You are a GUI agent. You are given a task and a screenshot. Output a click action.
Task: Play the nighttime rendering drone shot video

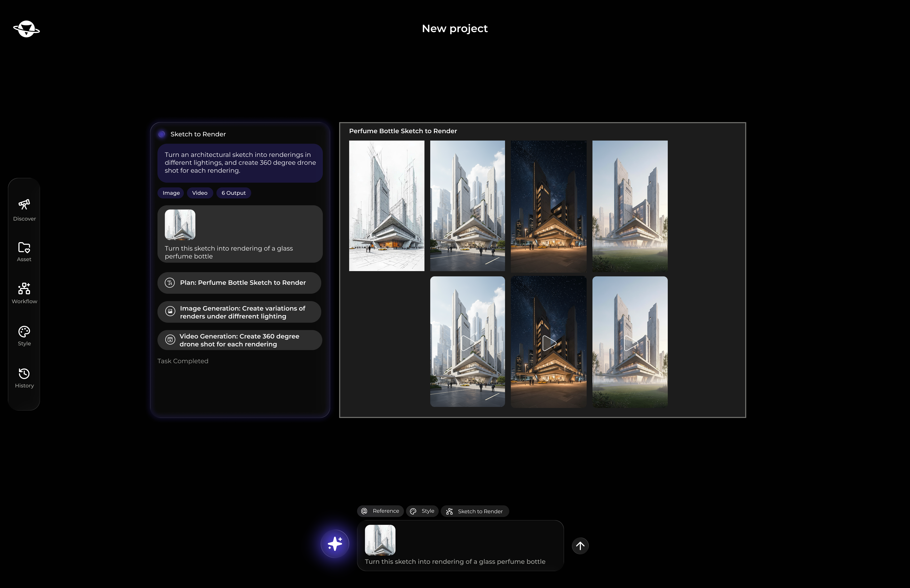coord(548,342)
